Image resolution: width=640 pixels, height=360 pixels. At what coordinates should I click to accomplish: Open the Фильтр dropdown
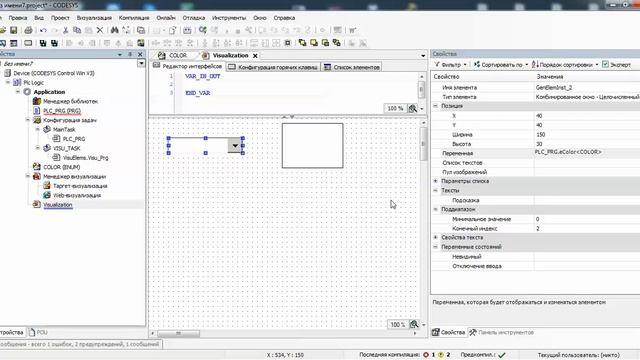[x=451, y=64]
